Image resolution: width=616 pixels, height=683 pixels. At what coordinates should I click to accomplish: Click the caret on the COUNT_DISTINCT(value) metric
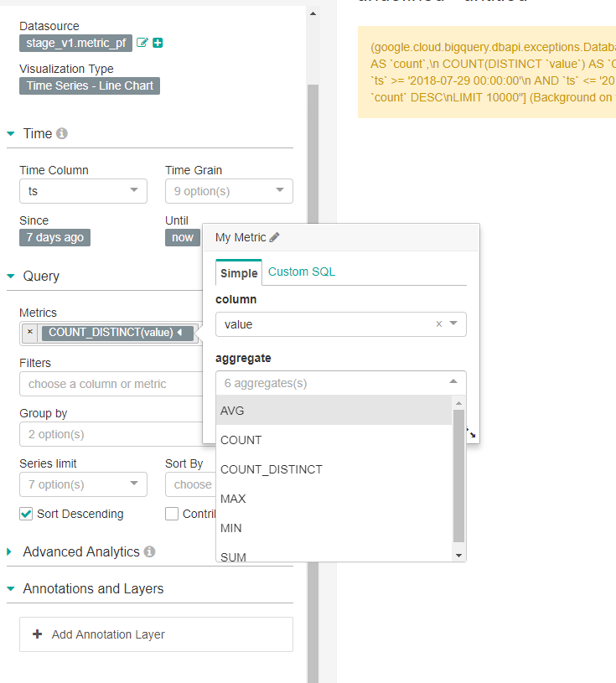click(179, 333)
